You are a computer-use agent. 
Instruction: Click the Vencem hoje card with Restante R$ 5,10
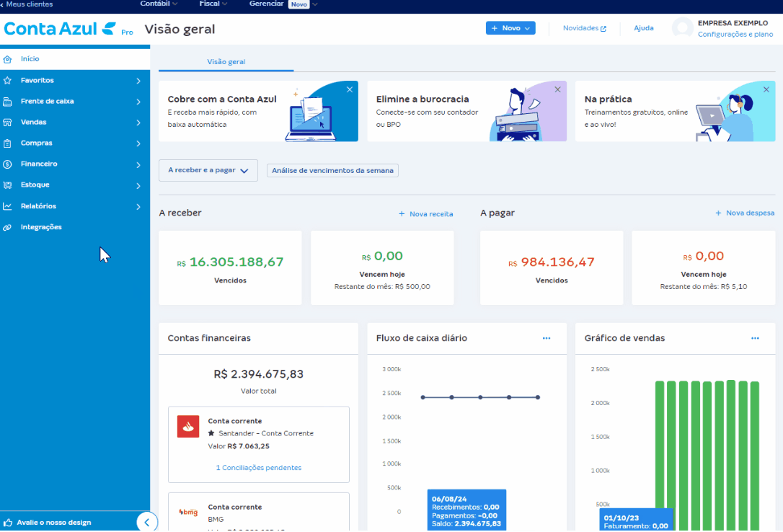[x=704, y=268]
